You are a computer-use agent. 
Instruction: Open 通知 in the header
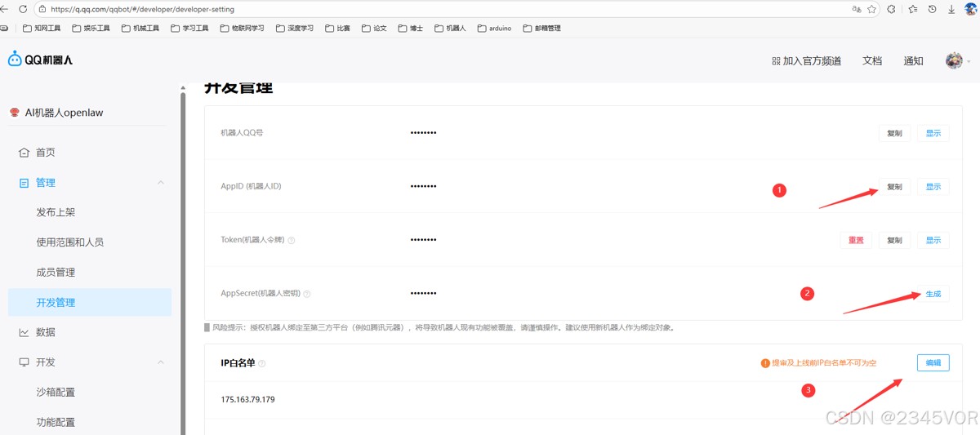pos(913,61)
